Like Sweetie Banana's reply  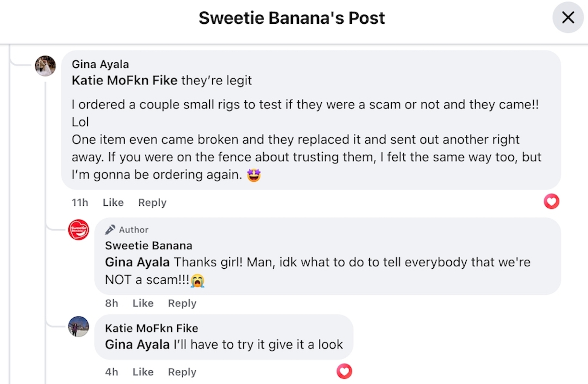[x=143, y=303]
